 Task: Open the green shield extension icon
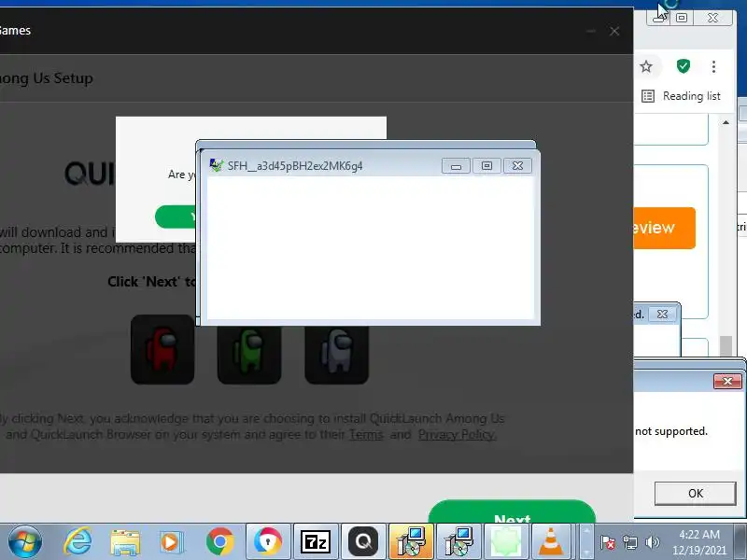pos(684,66)
